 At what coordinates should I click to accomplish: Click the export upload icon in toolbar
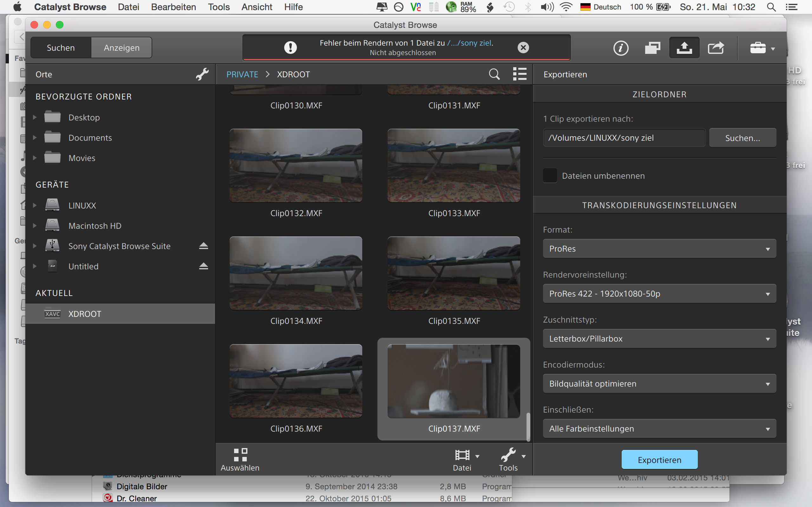(x=684, y=48)
